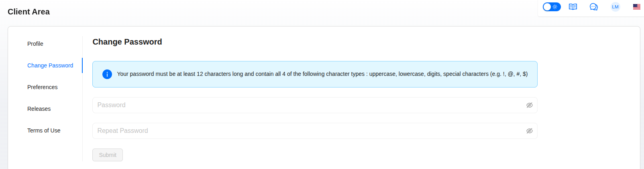Click the LM user avatar
644x169 pixels.
(615, 7)
